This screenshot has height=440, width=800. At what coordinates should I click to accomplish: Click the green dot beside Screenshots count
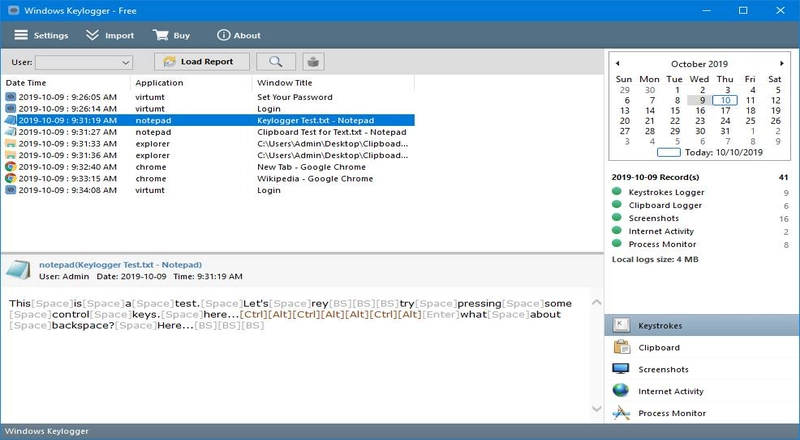click(x=617, y=217)
